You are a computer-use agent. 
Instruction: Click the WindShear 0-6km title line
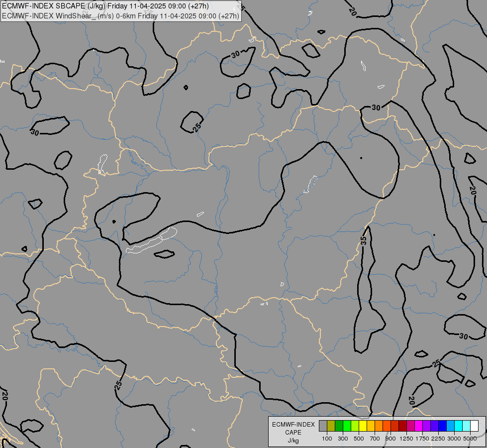point(121,16)
